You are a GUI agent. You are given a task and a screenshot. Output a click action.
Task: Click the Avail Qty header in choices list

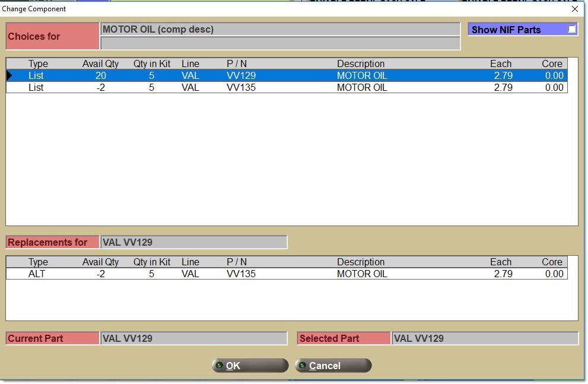[x=100, y=64]
